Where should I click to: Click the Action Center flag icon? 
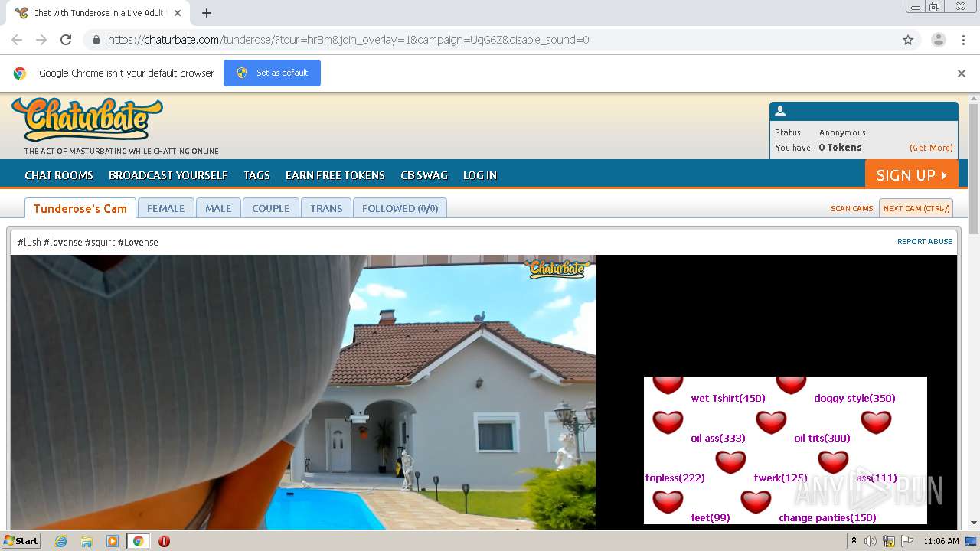[x=906, y=541]
